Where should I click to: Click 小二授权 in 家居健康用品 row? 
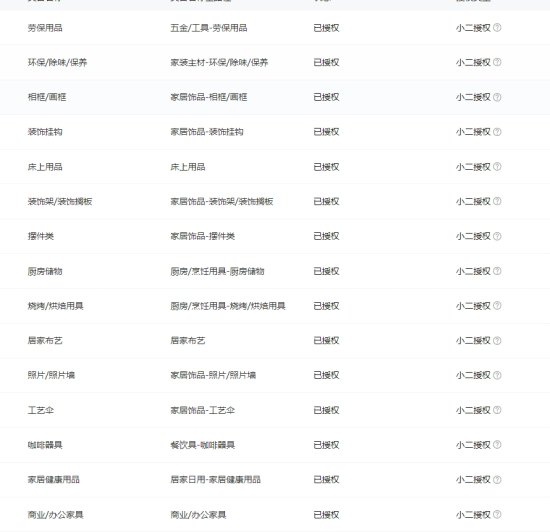473,480
